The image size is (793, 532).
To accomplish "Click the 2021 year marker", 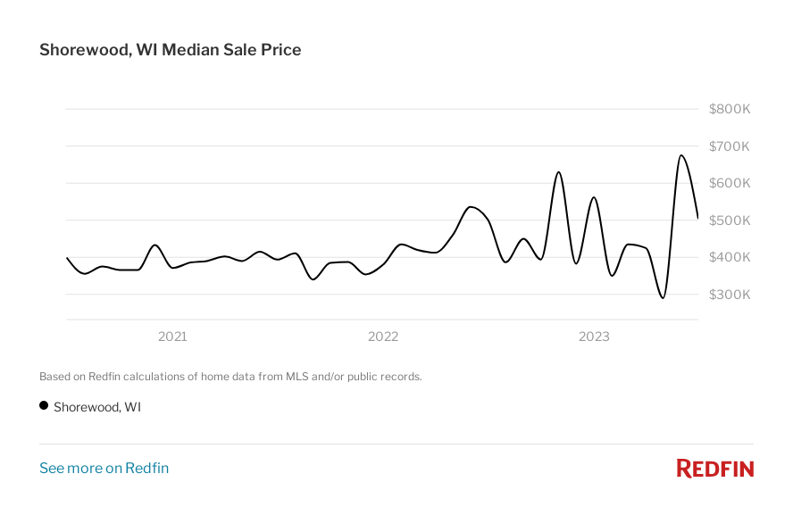I will click(x=172, y=337).
